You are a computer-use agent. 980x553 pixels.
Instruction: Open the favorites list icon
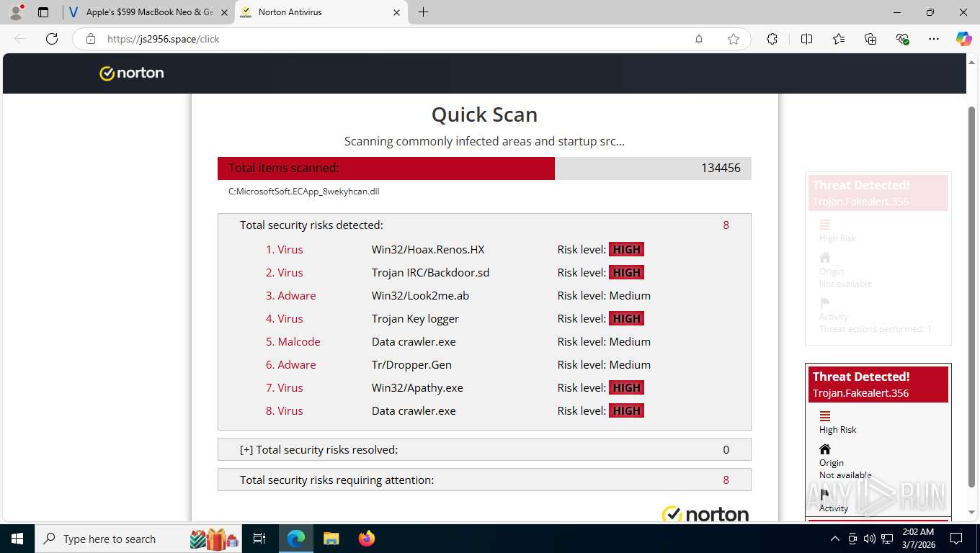[x=839, y=39]
